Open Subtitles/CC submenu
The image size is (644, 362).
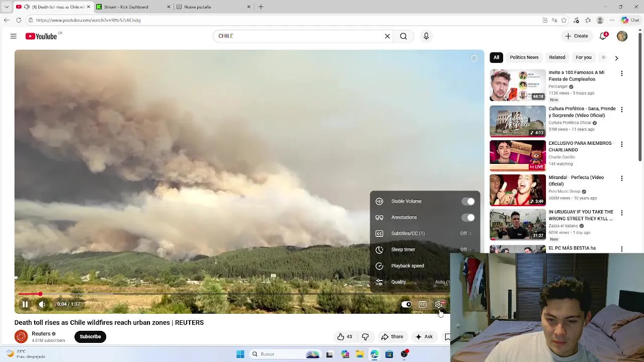pyautogui.click(x=425, y=233)
